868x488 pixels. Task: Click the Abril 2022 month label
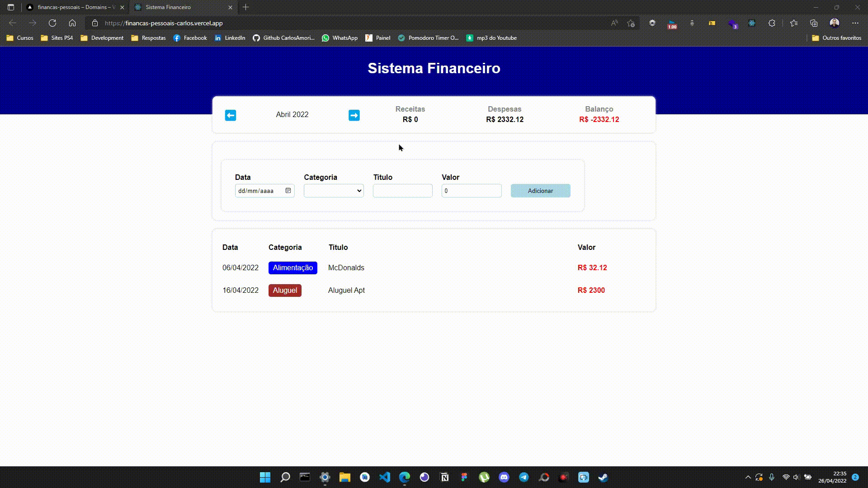pos(292,115)
